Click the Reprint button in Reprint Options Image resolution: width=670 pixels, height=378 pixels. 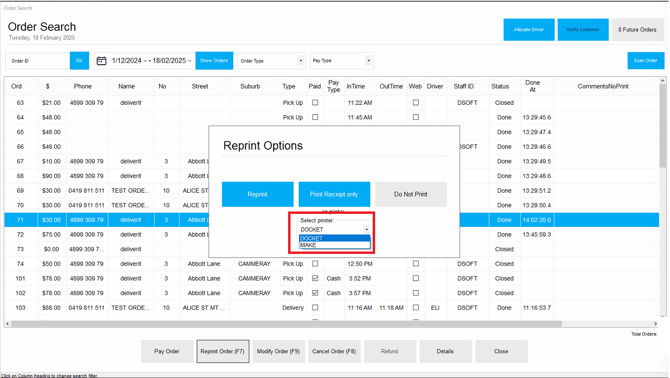click(258, 194)
